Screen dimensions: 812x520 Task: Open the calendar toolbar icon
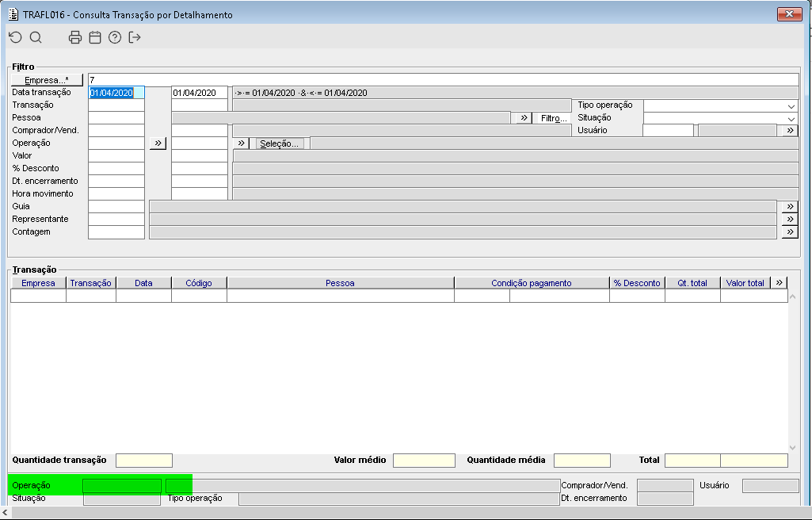pyautogui.click(x=95, y=37)
